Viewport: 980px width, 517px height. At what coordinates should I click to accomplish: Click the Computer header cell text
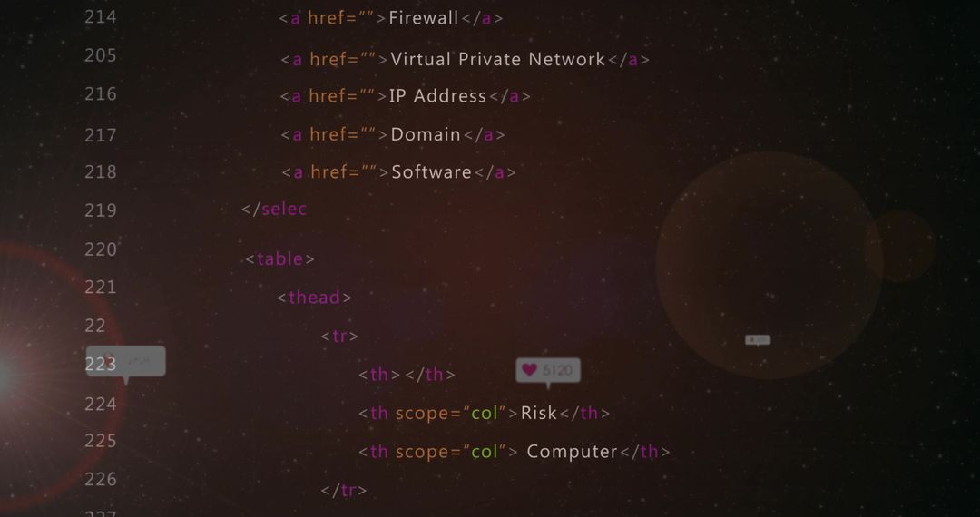572,452
